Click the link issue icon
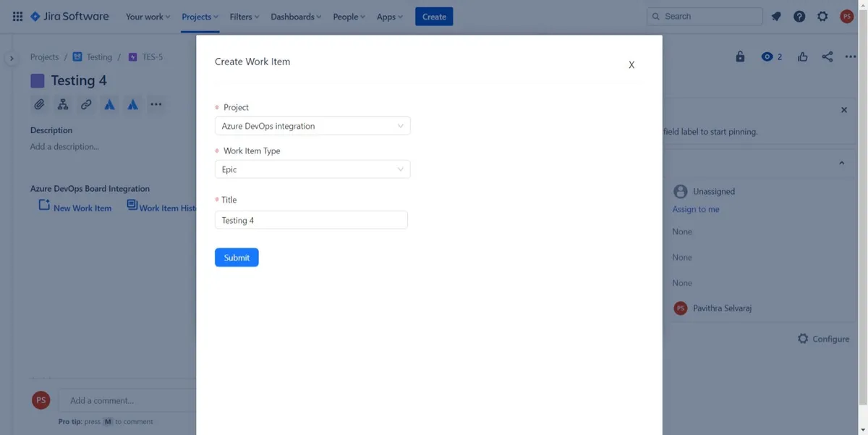 (x=86, y=104)
